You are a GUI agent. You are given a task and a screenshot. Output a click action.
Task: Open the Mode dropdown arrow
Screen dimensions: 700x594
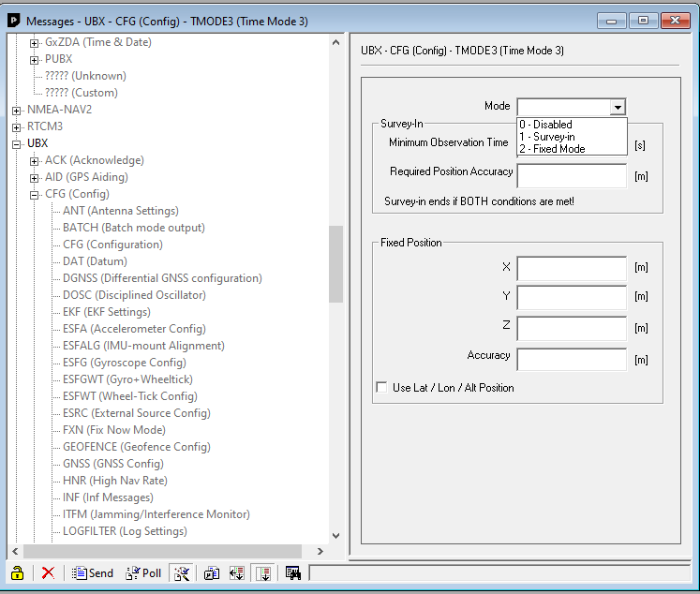pos(618,107)
